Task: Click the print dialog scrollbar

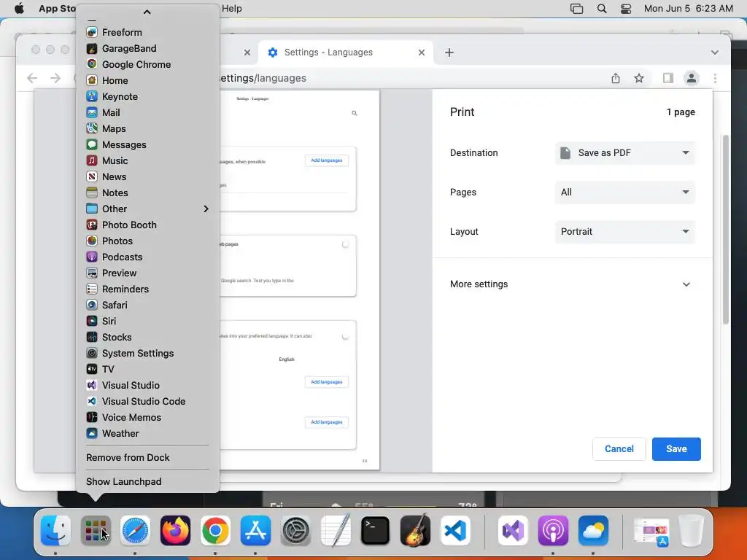Action: (x=726, y=230)
